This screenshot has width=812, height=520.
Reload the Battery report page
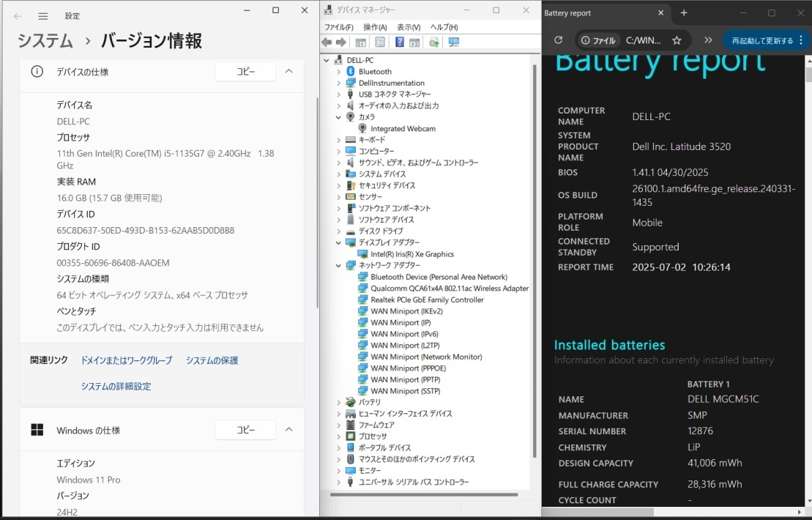[x=558, y=40]
